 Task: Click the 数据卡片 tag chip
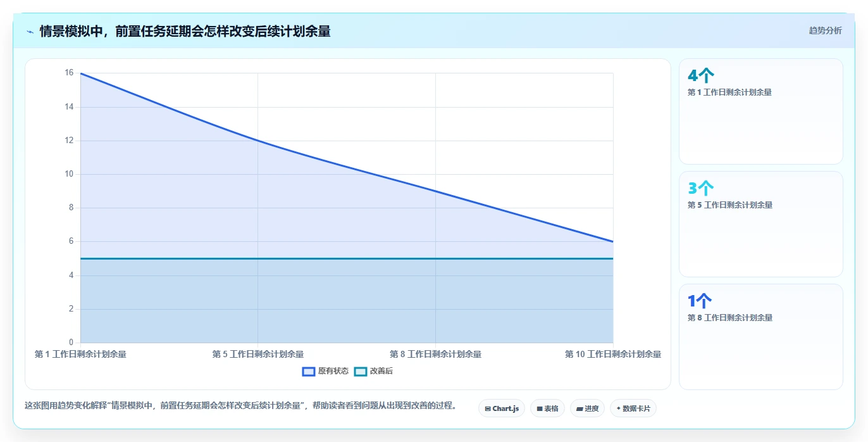(633, 408)
